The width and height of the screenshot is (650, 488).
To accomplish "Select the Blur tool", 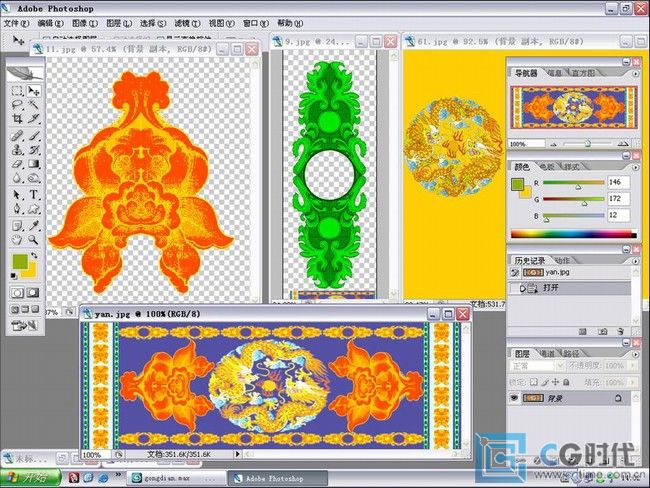I will pyautogui.click(x=17, y=178).
